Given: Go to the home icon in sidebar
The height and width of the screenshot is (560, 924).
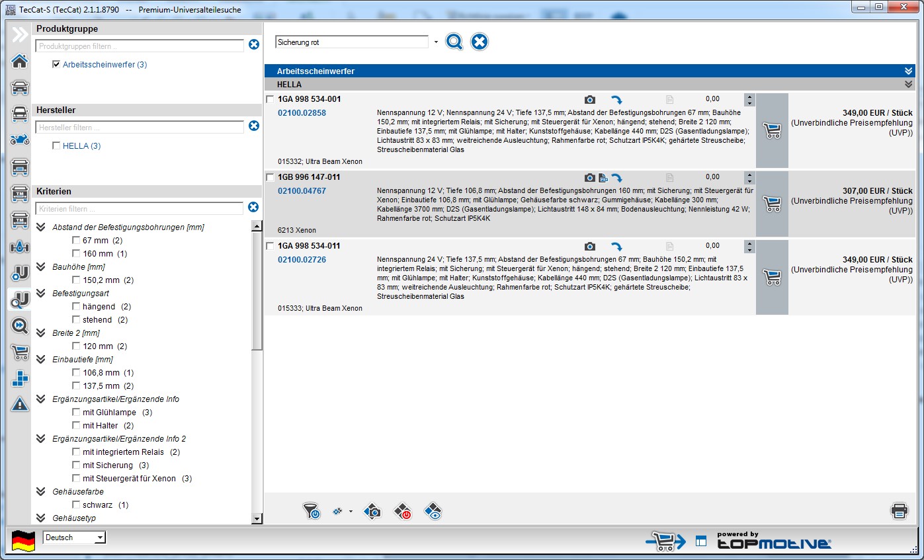Looking at the screenshot, I should click(20, 61).
